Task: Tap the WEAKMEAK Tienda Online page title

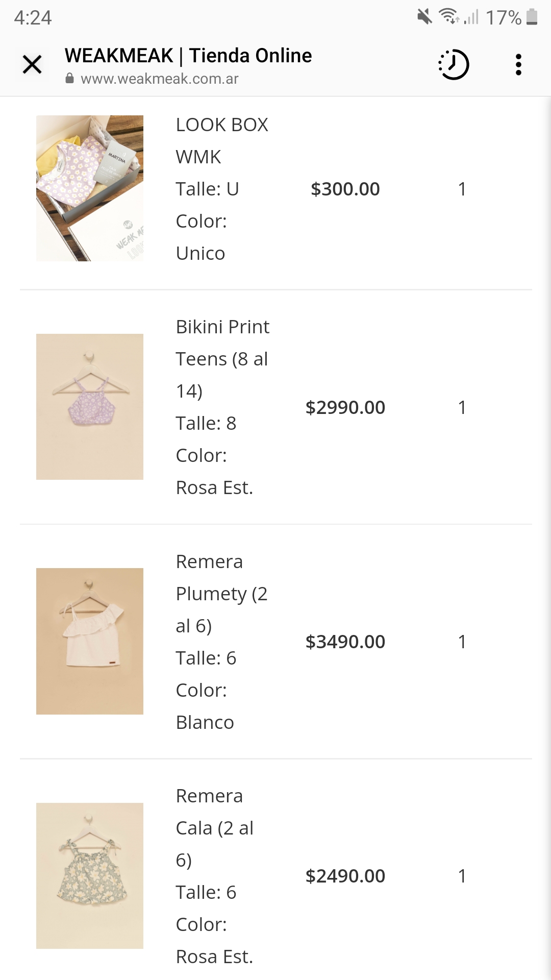Action: click(188, 55)
